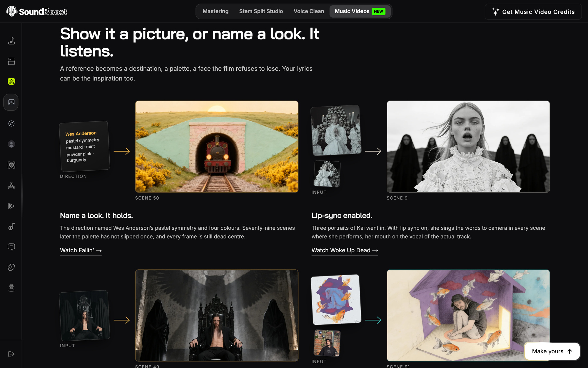This screenshot has height=368, width=588.
Task: Open the Scene 50 train tunnel image
Action: [x=217, y=147]
